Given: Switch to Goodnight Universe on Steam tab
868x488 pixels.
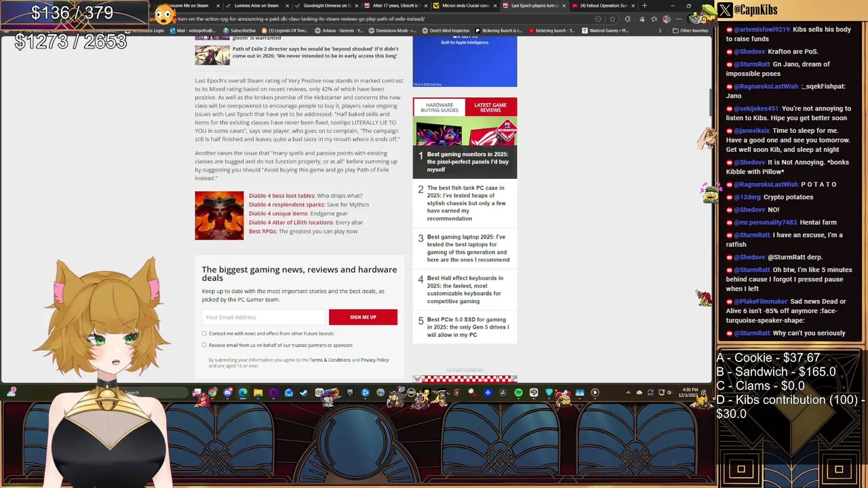Looking at the screenshot, I should (x=325, y=5).
